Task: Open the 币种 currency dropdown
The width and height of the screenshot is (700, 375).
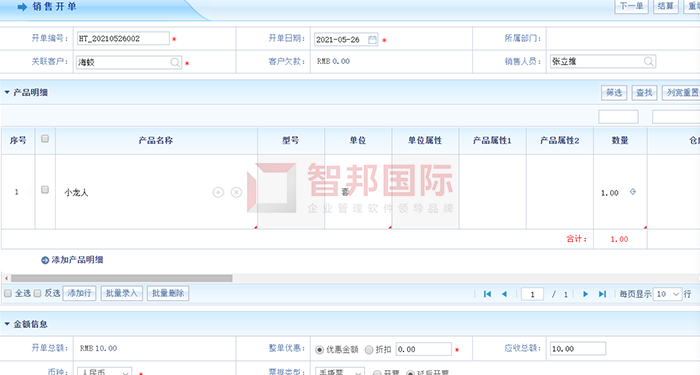Action: pyautogui.click(x=105, y=371)
